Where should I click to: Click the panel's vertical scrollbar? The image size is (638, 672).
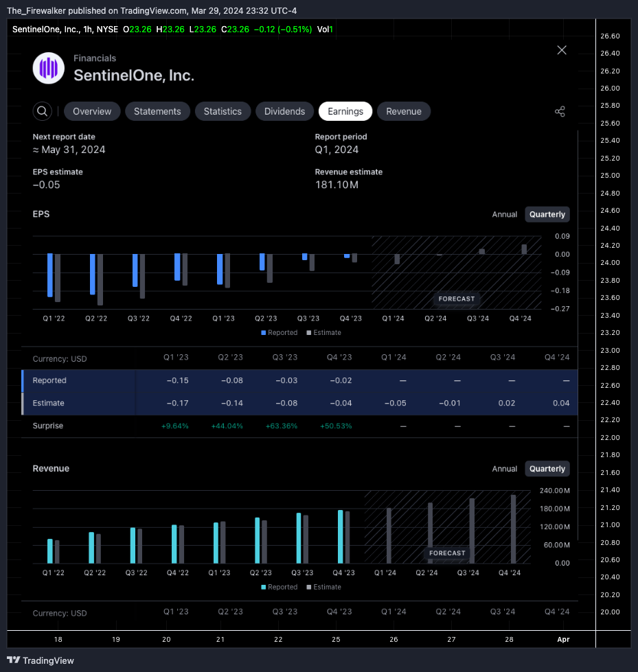tap(578, 335)
